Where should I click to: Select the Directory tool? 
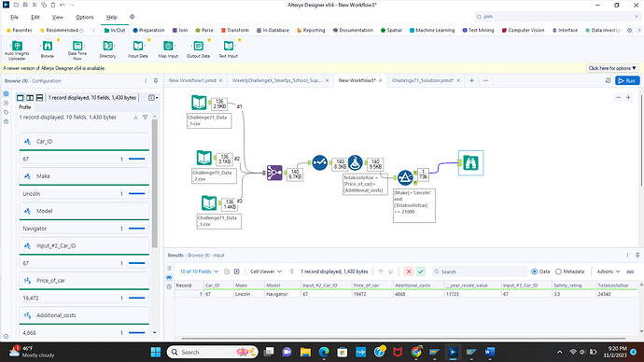(107, 49)
